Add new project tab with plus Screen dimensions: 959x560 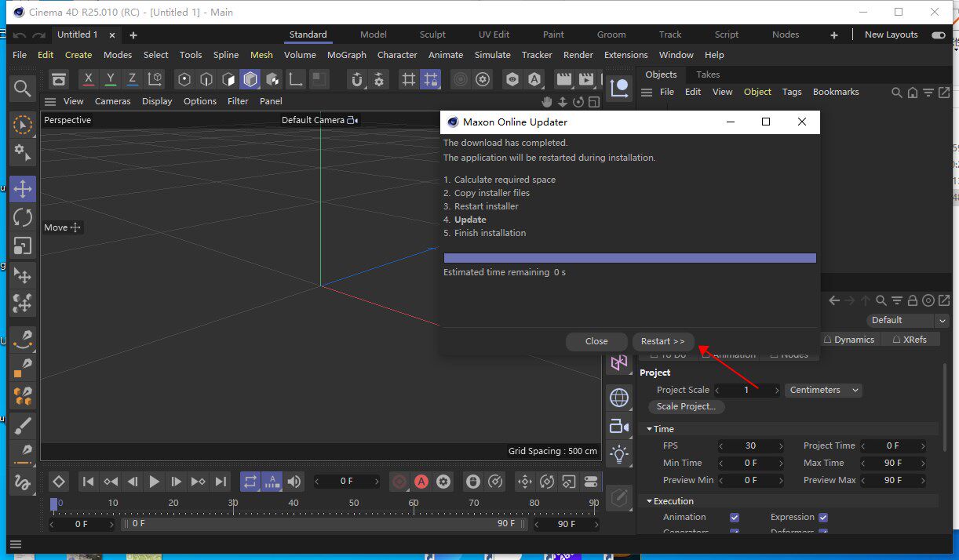tap(133, 35)
